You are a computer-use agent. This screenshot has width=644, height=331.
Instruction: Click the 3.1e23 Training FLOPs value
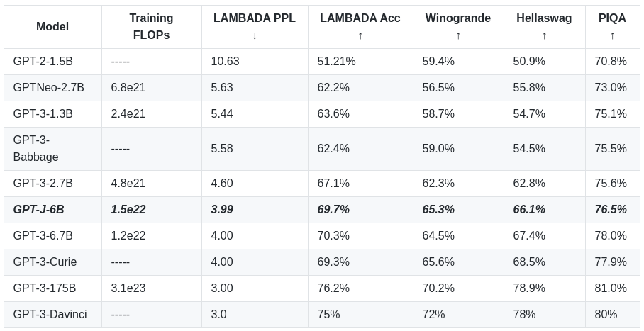(128, 288)
